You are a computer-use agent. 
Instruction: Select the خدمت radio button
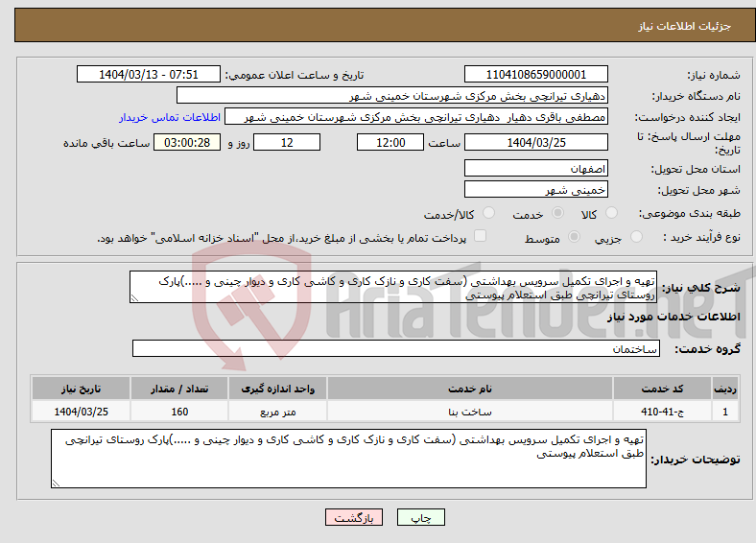click(557, 213)
